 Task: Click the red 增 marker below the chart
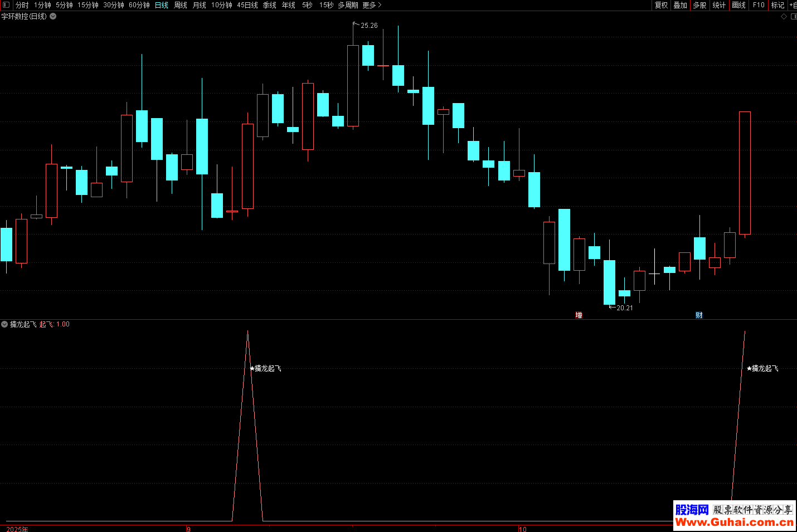[579, 315]
